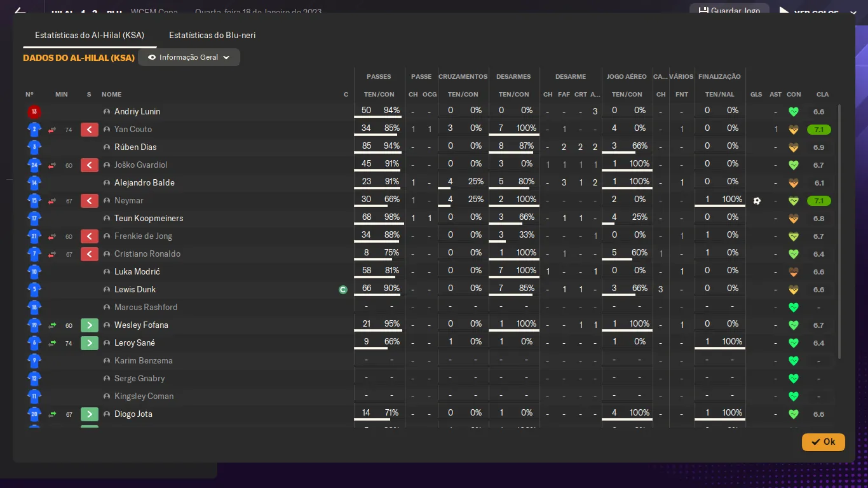Click the red substitution button for Cristiano Ronaldo
The width and height of the screenshot is (868, 488).
pos(90,254)
